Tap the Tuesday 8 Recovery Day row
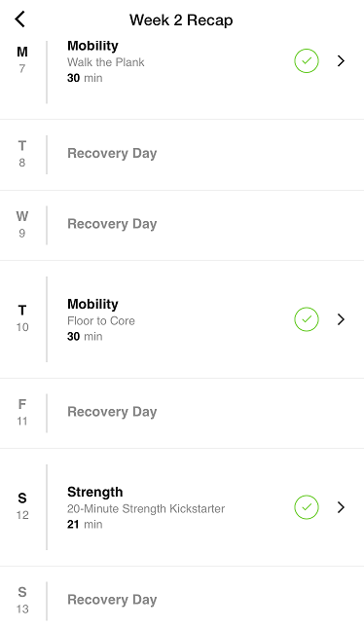 click(182, 155)
